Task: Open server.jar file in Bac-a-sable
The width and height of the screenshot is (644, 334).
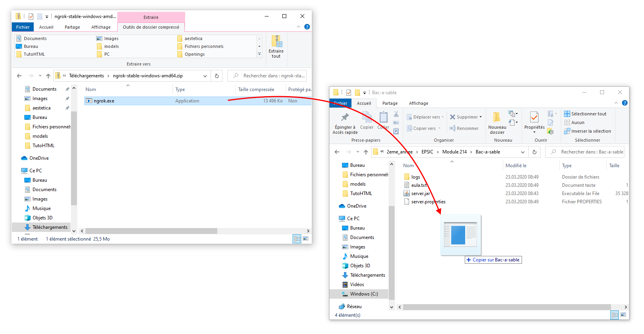Action: click(420, 193)
